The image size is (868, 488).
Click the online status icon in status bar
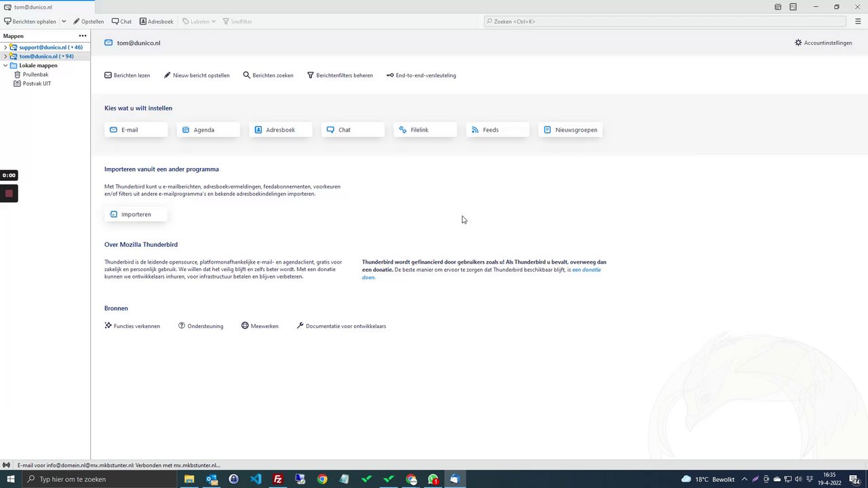[6, 465]
